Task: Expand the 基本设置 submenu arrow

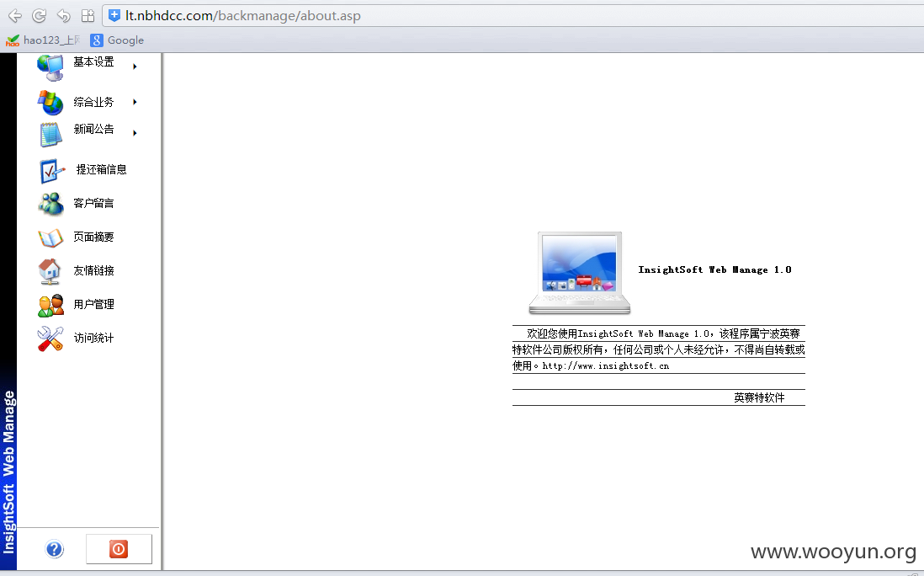Action: tap(135, 67)
